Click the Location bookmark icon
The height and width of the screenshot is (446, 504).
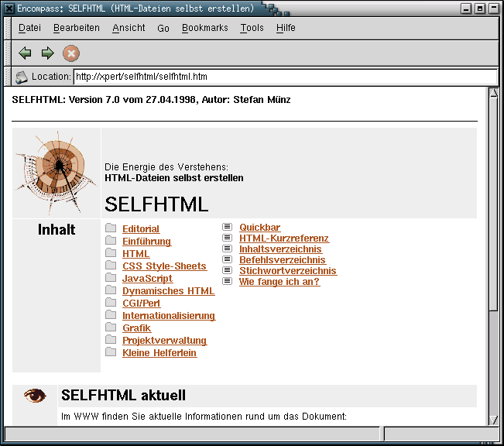point(22,77)
